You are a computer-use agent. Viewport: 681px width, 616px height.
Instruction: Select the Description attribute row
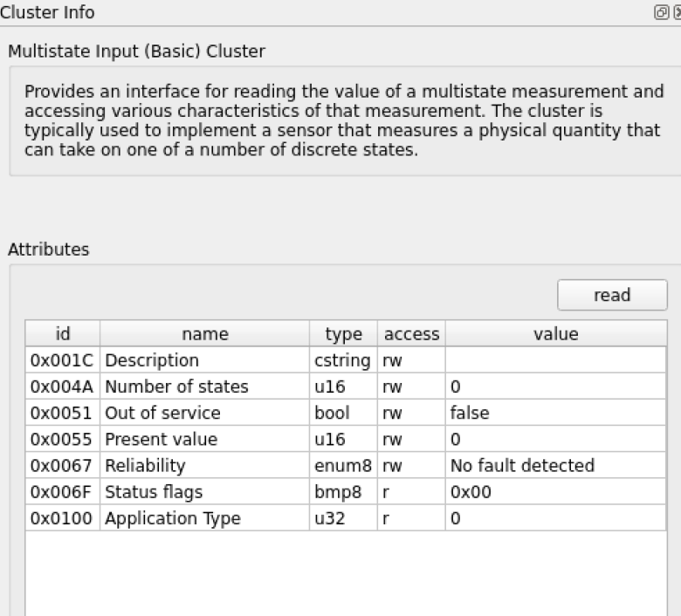coord(346,359)
